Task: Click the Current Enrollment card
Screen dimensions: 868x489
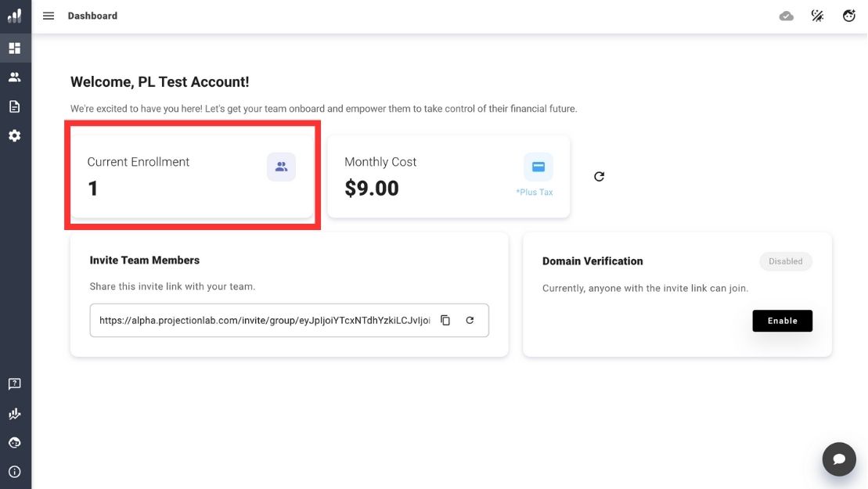Action: (192, 176)
